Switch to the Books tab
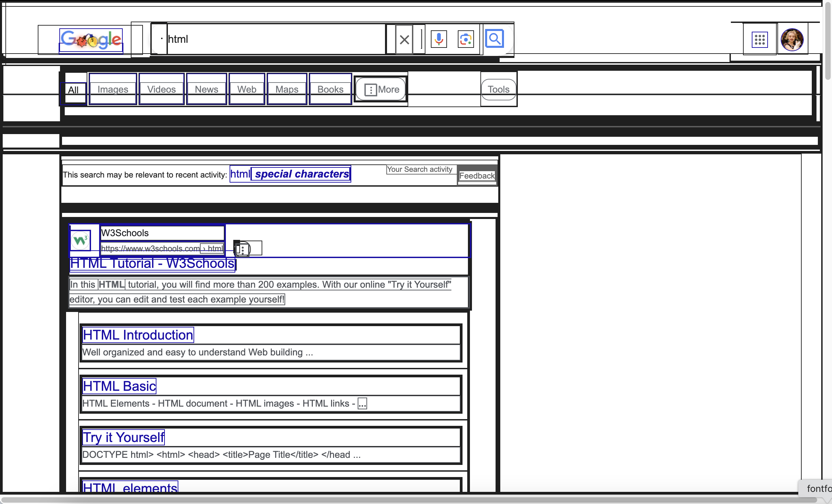832x504 pixels. [330, 89]
